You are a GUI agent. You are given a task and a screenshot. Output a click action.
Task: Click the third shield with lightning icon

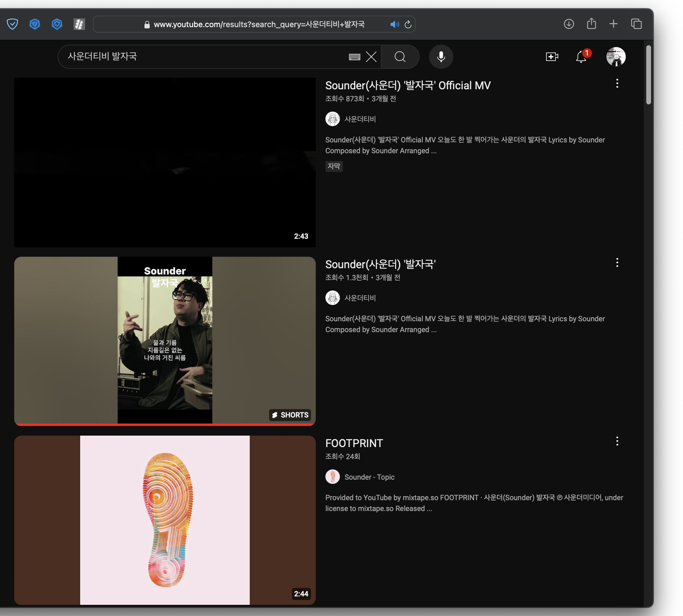[57, 24]
